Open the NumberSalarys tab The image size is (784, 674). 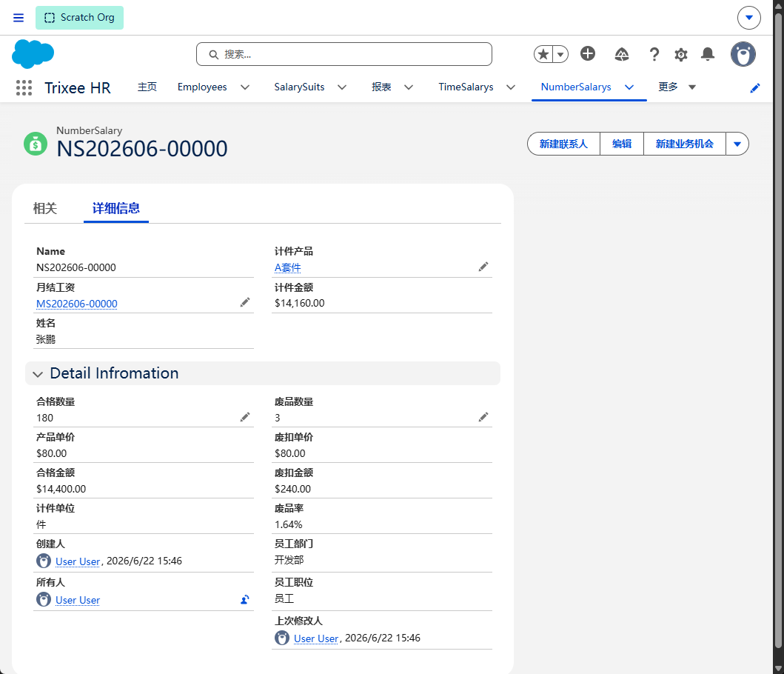(x=576, y=87)
